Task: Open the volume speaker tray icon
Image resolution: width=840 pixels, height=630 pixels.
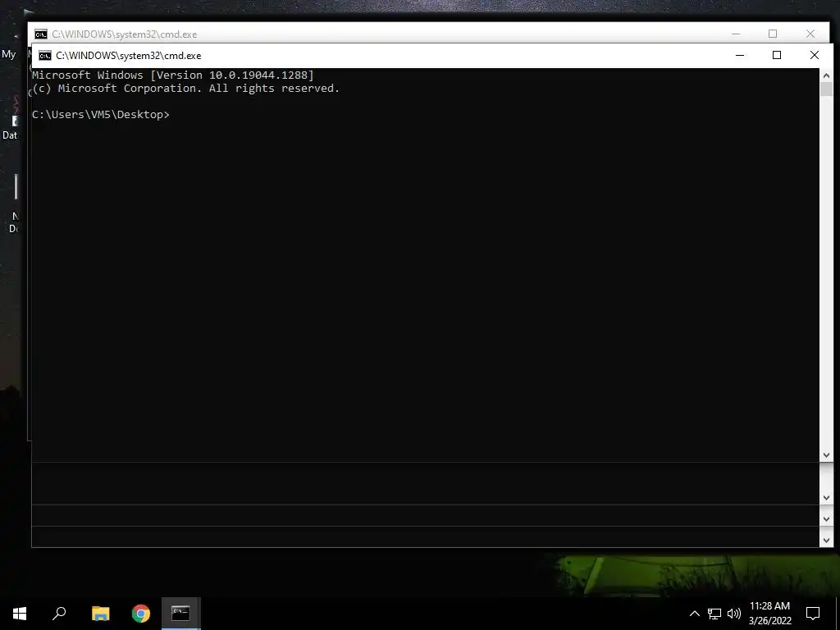Action: tap(734, 614)
